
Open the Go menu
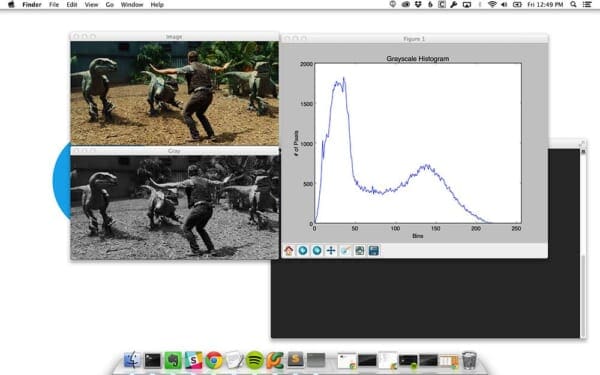pos(110,5)
